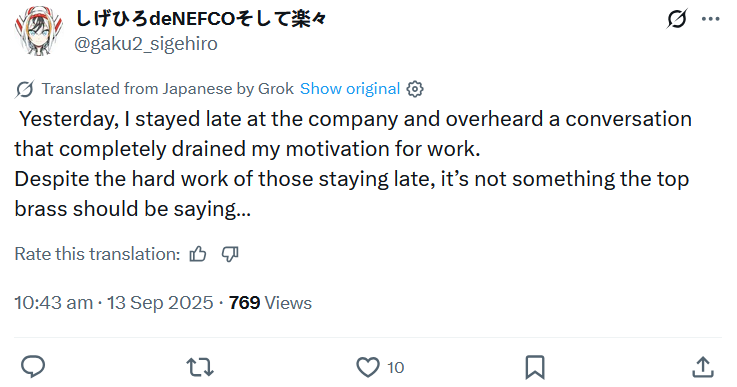Image resolution: width=737 pixels, height=387 pixels.
Task: Click the reply speech bubble icon
Action: coord(33,367)
